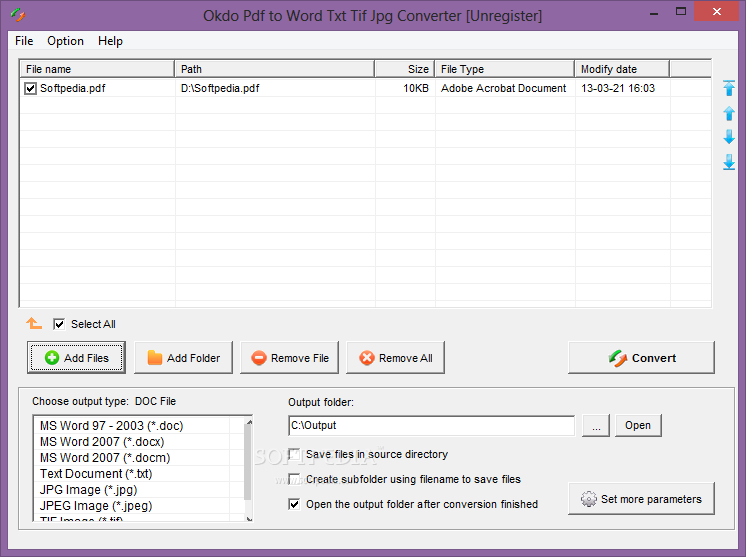The height and width of the screenshot is (557, 746).
Task: Select the Softpedia.pdf file name
Action: pyautogui.click(x=73, y=88)
